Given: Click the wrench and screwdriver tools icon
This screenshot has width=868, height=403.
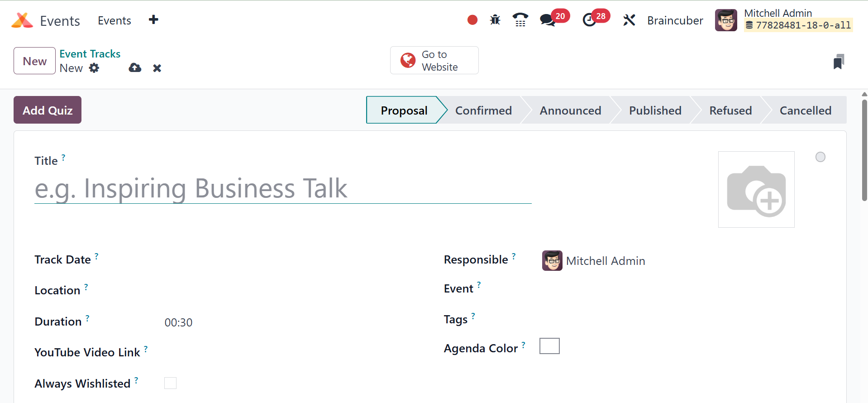Looking at the screenshot, I should (x=629, y=20).
